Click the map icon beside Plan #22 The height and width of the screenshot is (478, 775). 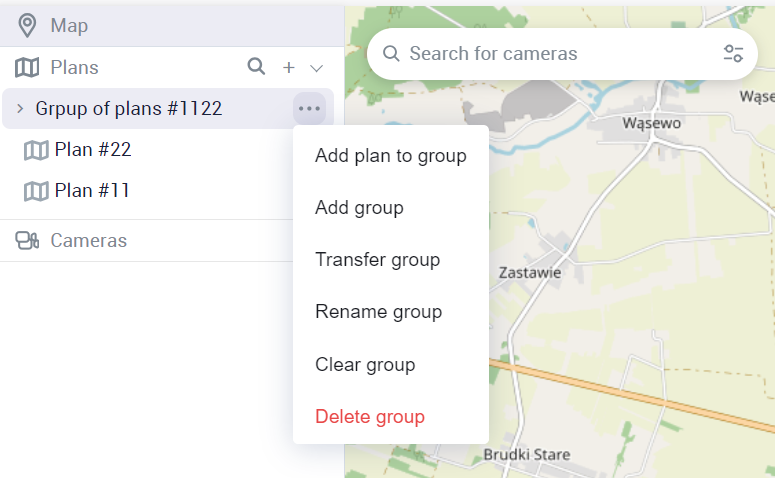[36, 150]
